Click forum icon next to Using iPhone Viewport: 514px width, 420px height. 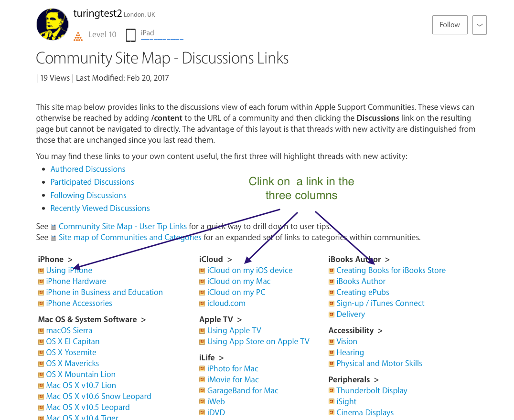41,271
